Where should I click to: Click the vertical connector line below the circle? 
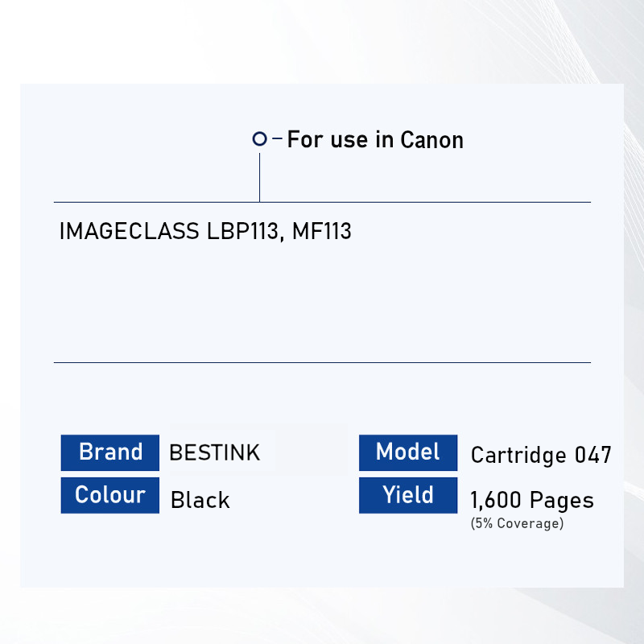pos(259,177)
